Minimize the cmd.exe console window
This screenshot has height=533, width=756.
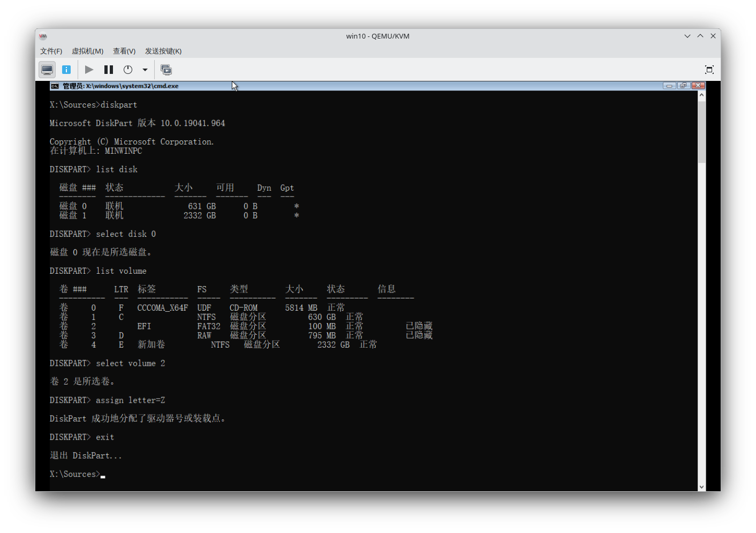[x=669, y=86]
